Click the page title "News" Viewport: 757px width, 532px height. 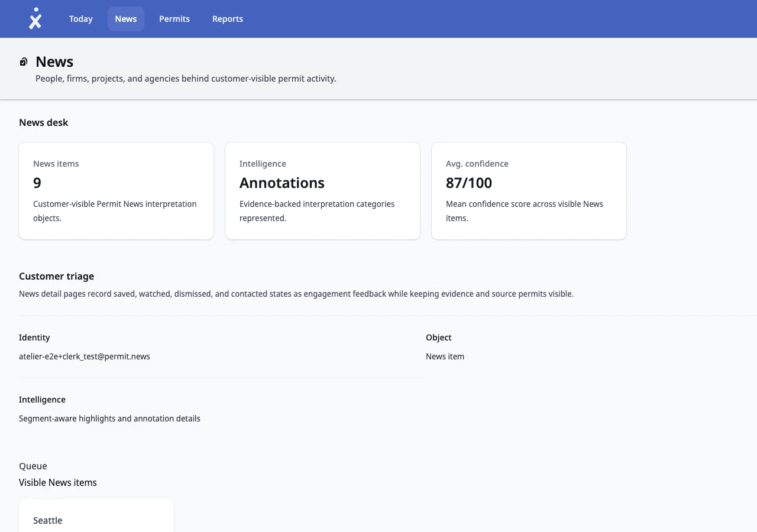click(x=54, y=61)
